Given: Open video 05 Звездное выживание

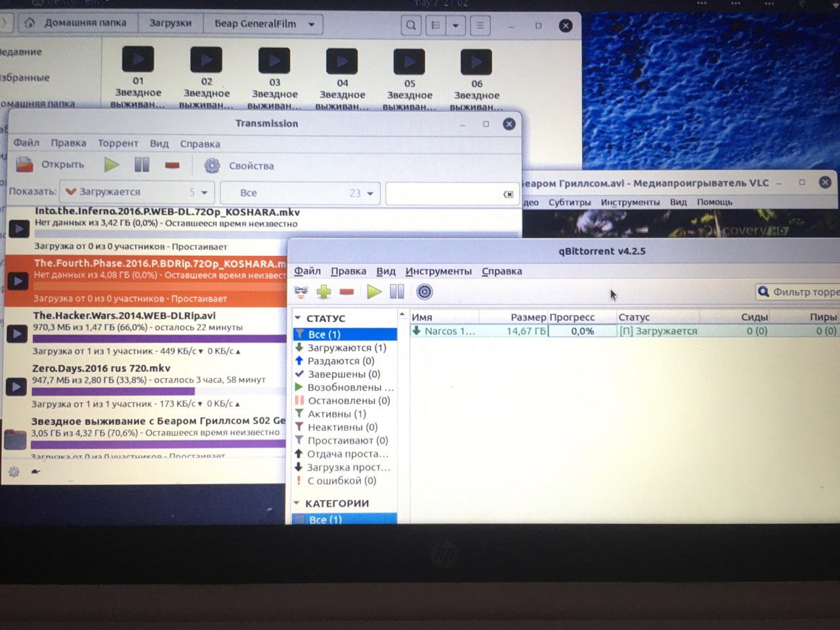Looking at the screenshot, I should coord(409,79).
